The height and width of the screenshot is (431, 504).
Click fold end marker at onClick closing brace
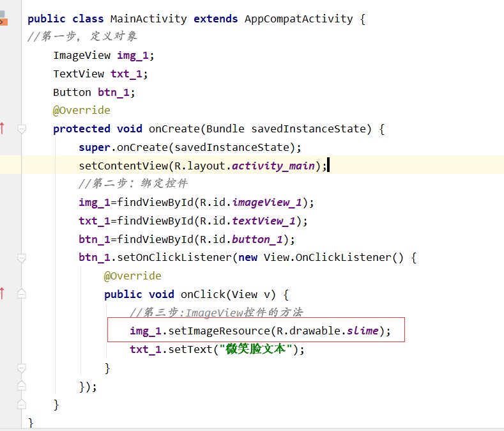[x=22, y=368]
